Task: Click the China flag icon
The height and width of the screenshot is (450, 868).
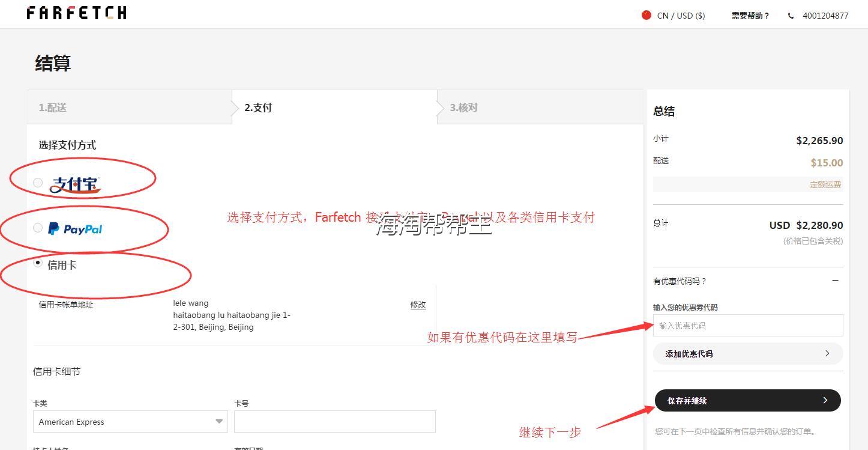Action: tap(646, 15)
